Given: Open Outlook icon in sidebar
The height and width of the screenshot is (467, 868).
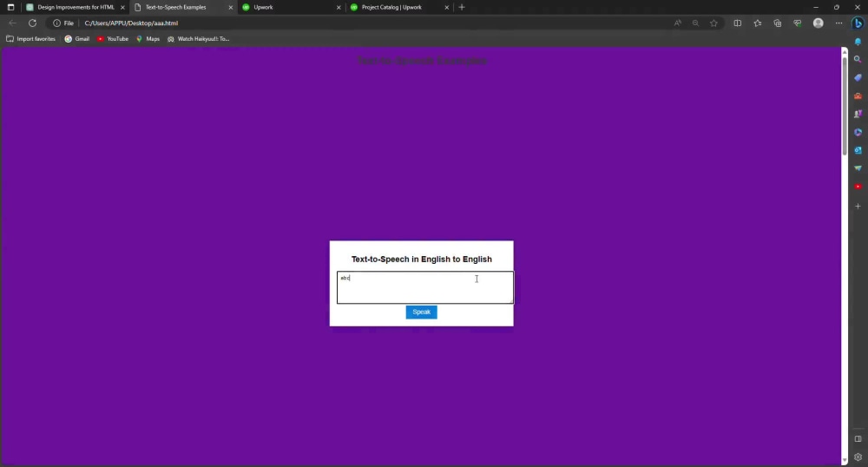Looking at the screenshot, I should [858, 150].
